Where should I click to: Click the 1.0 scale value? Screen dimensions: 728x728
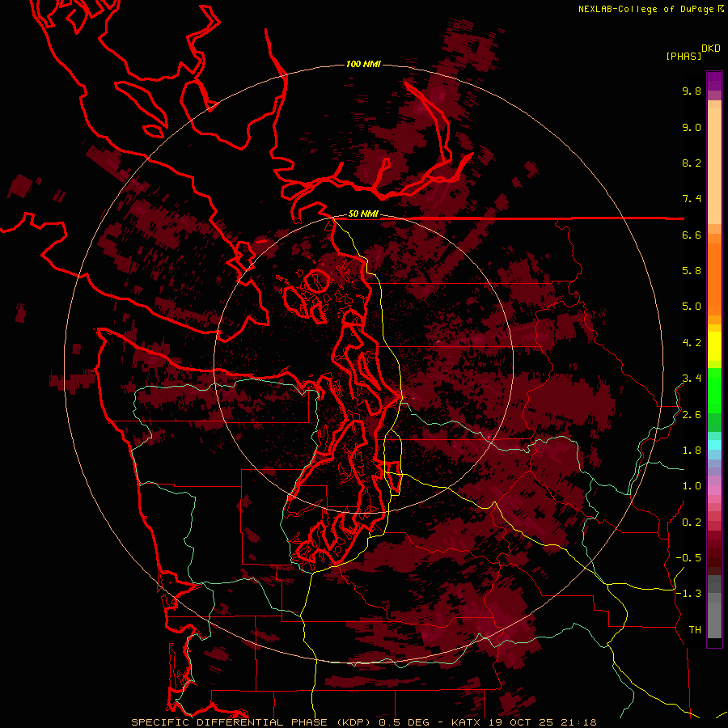pyautogui.click(x=692, y=486)
